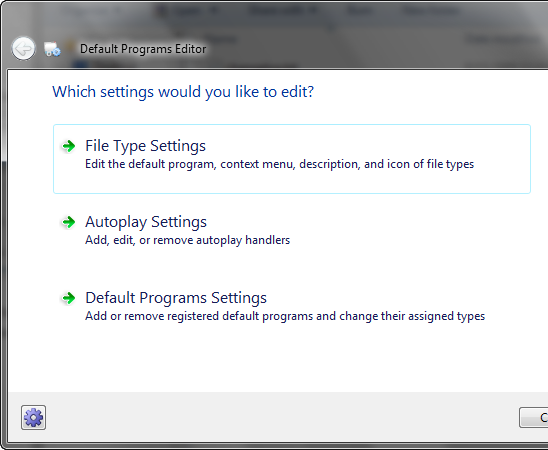Click the left window border edge

(x=3, y=245)
